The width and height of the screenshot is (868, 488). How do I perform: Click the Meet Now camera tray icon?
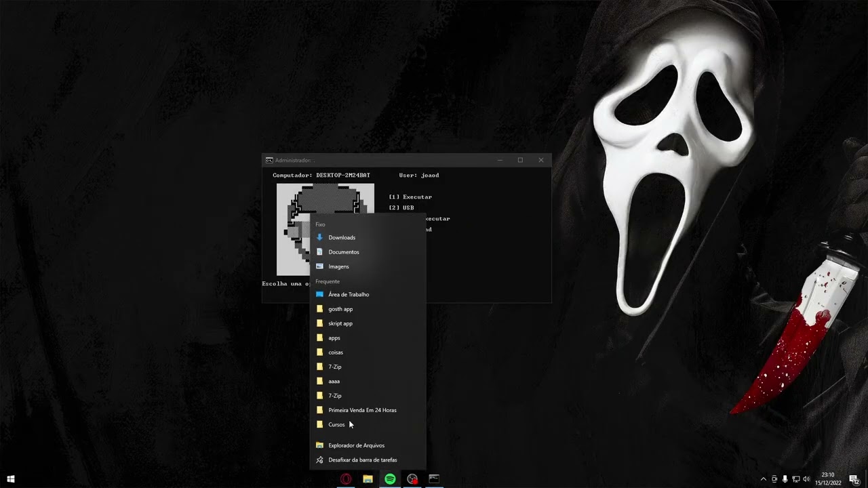coord(774,479)
